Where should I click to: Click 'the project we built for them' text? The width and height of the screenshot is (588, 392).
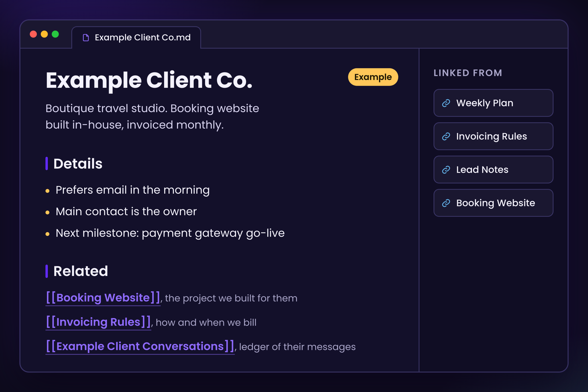[x=231, y=298]
